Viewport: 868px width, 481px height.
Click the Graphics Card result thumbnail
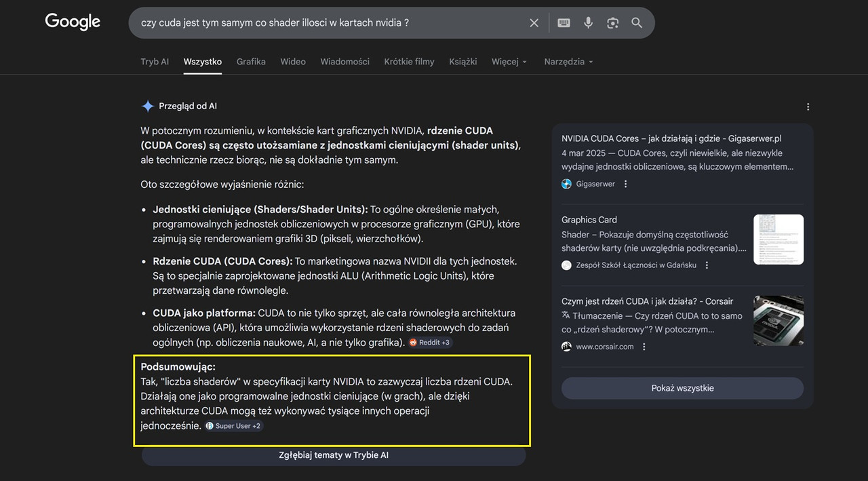tap(778, 239)
